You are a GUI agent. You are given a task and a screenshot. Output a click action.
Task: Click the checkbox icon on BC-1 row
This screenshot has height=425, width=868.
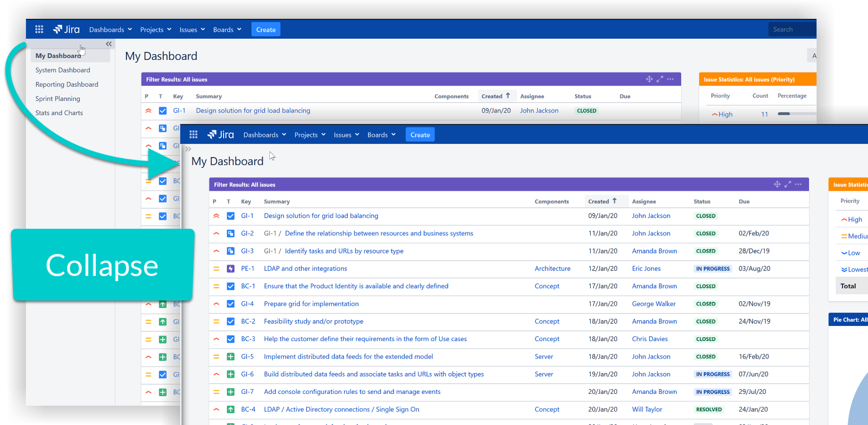tap(231, 286)
